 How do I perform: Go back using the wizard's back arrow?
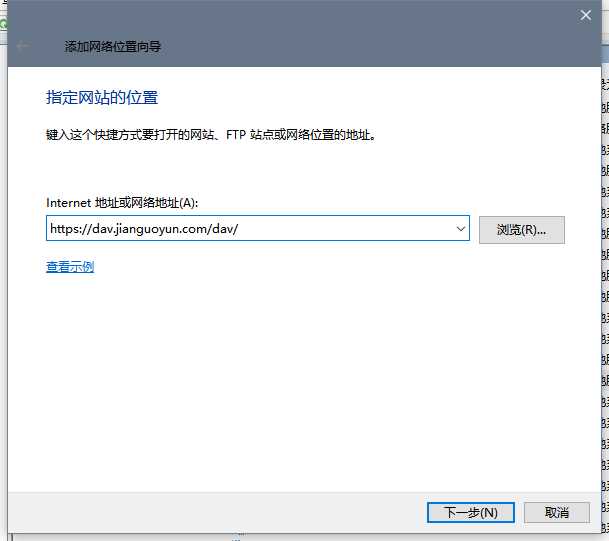click(x=23, y=46)
